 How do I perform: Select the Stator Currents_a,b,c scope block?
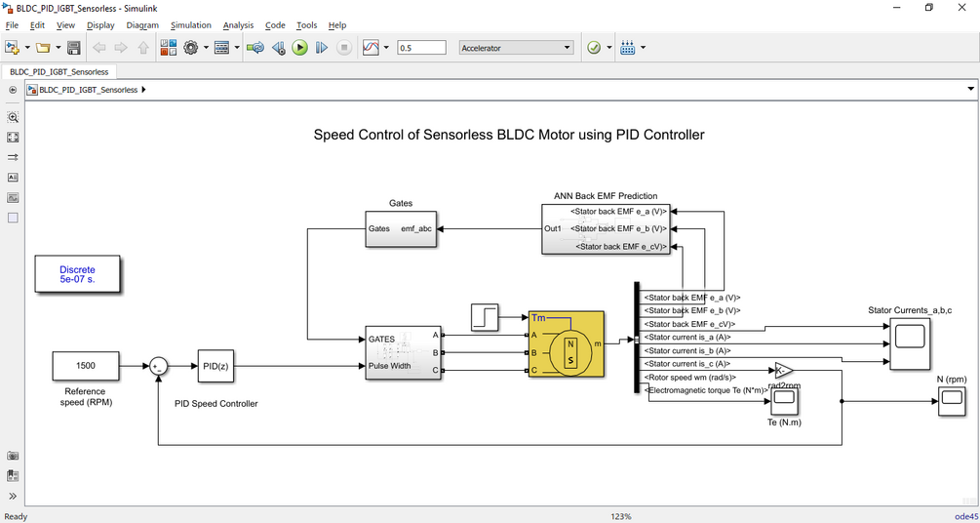910,342
